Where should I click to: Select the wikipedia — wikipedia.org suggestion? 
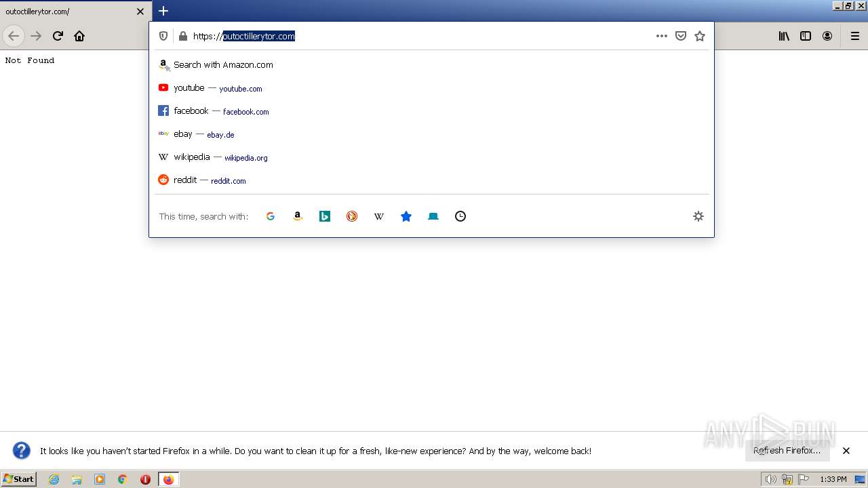pyautogui.click(x=431, y=157)
